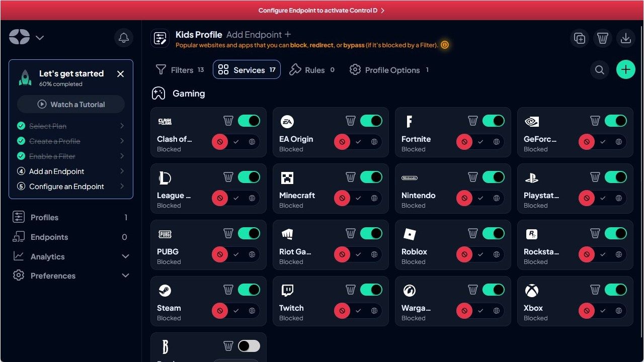Click the Gaming category heading
Screen dimensions: 644x362
click(189, 94)
